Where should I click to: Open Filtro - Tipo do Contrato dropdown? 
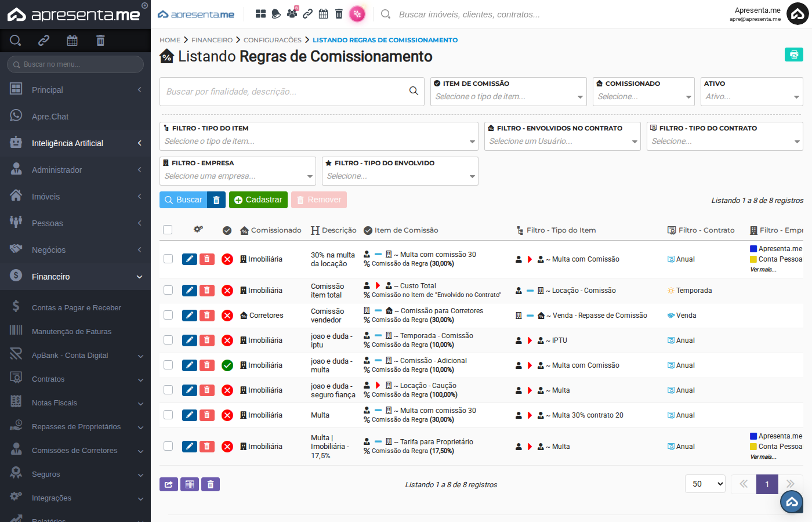[x=725, y=136]
